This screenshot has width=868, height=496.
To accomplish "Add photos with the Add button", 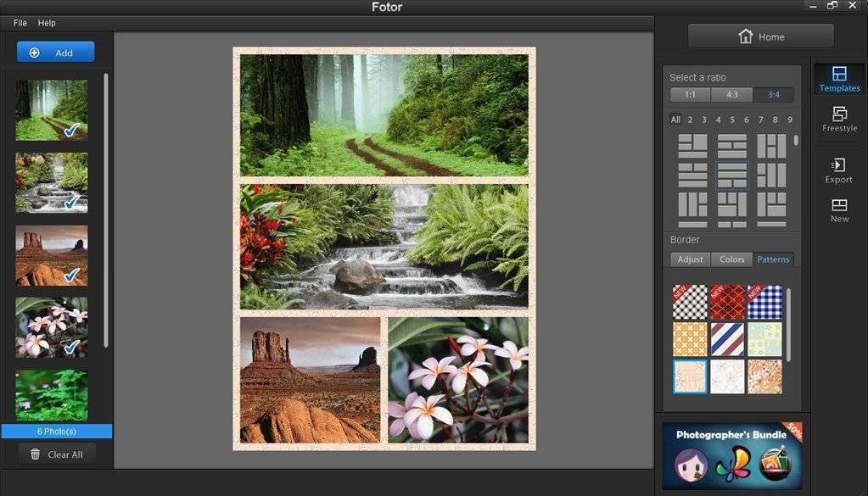I will 55,53.
